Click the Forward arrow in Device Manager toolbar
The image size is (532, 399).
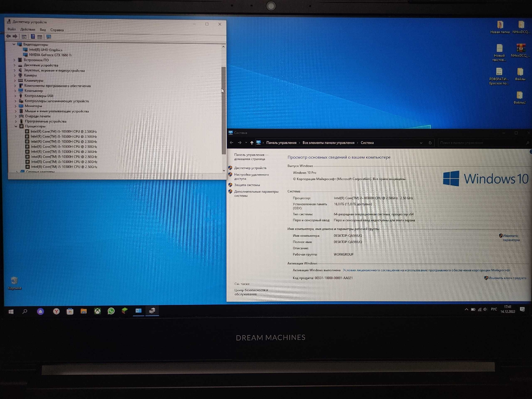click(x=15, y=36)
